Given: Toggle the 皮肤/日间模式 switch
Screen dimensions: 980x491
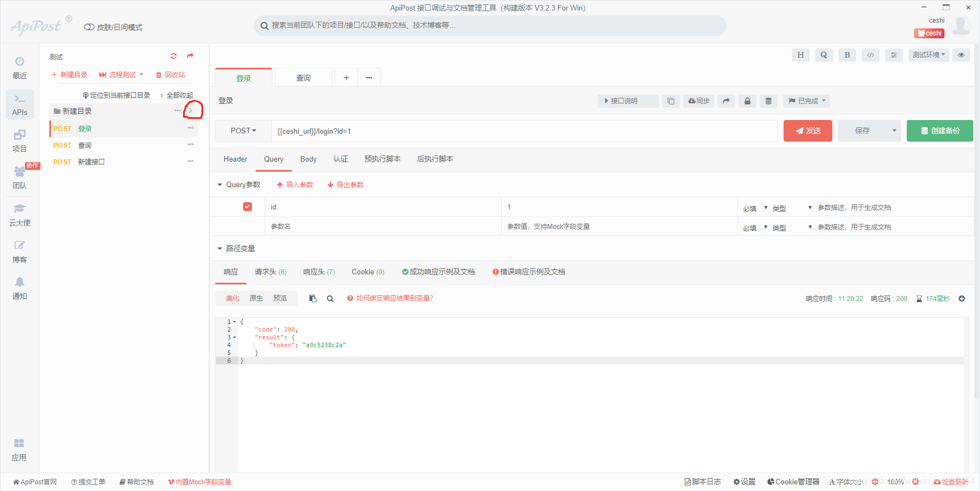Looking at the screenshot, I should (89, 27).
